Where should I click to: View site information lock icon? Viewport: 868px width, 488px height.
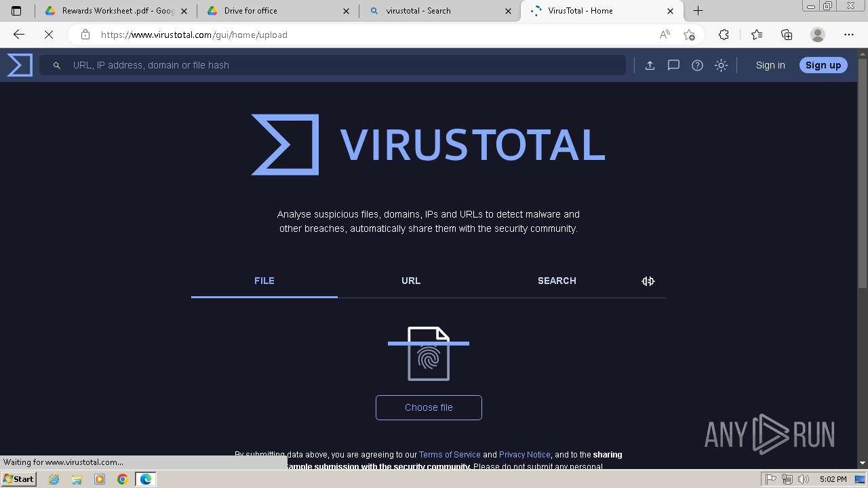click(x=85, y=35)
